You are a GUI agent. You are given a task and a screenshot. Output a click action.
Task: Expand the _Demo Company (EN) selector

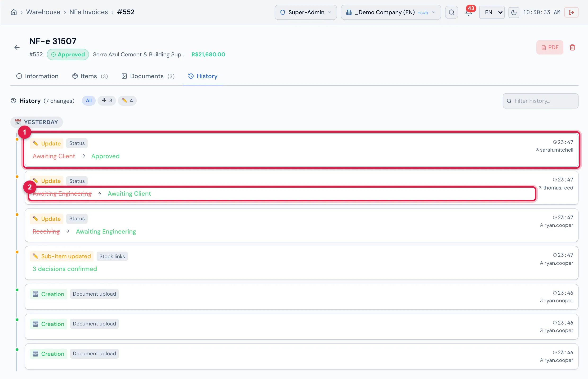(391, 12)
